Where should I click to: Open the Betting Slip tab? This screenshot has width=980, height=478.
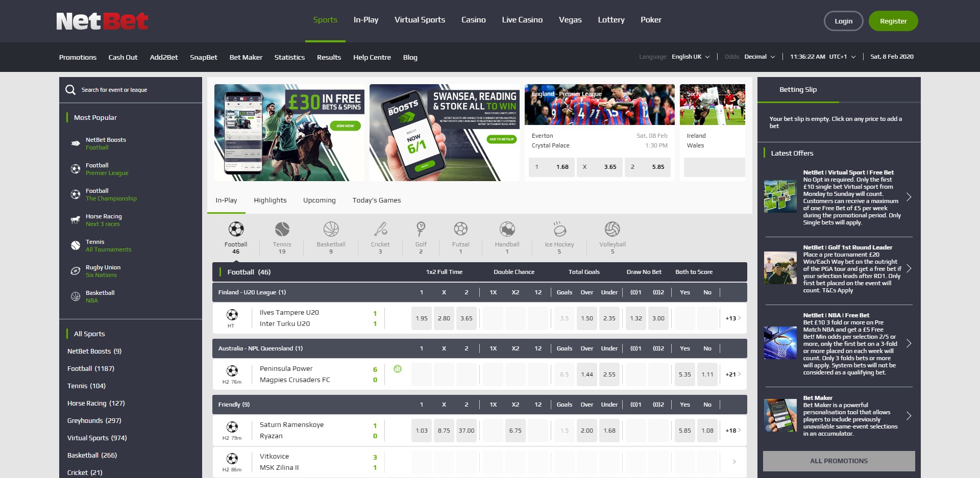pyautogui.click(x=798, y=89)
